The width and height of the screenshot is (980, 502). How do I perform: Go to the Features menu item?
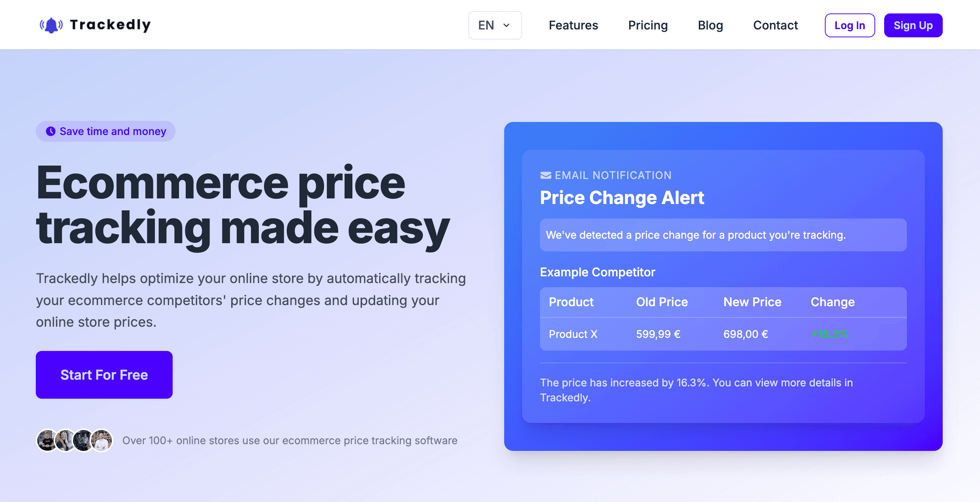pyautogui.click(x=573, y=25)
